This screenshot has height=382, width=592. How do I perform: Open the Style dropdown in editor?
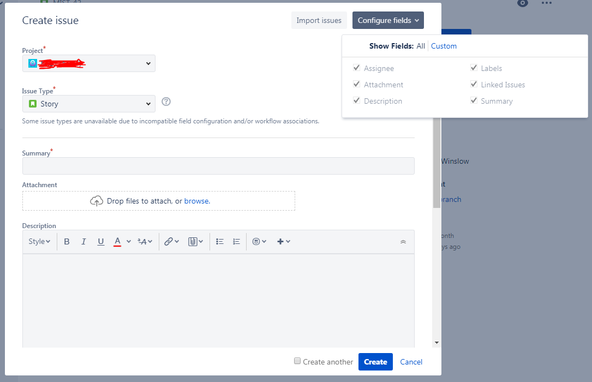pos(39,242)
